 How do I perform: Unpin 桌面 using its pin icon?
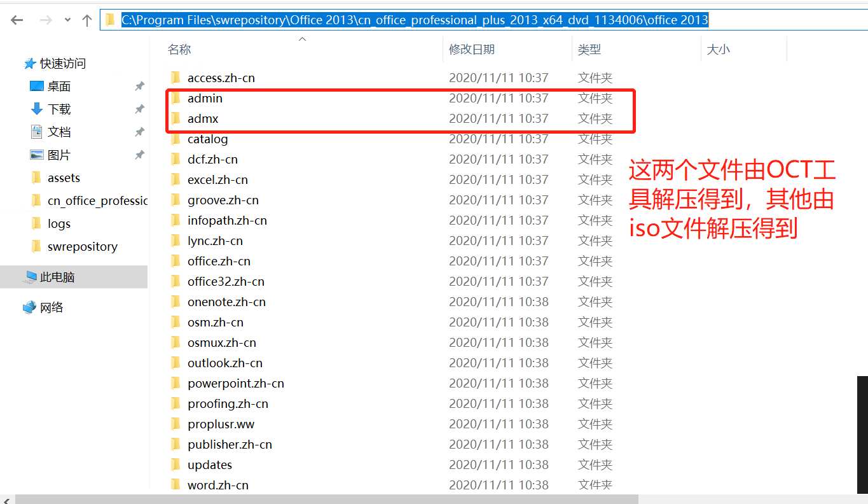point(139,87)
